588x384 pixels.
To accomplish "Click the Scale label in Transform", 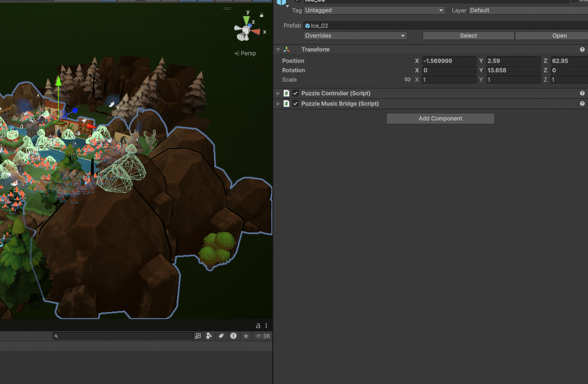I will (x=289, y=80).
